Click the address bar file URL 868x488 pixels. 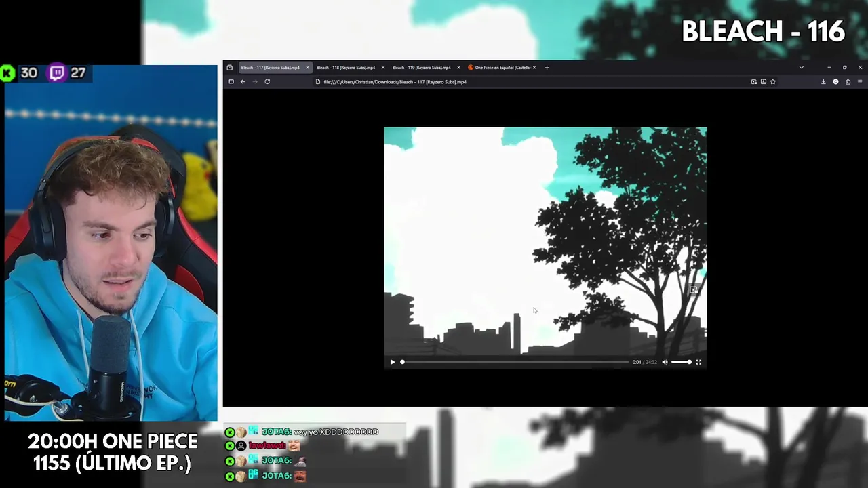(x=395, y=82)
